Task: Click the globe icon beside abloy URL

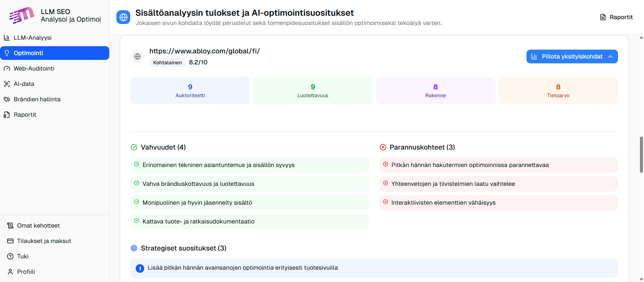Action: pyautogui.click(x=137, y=56)
